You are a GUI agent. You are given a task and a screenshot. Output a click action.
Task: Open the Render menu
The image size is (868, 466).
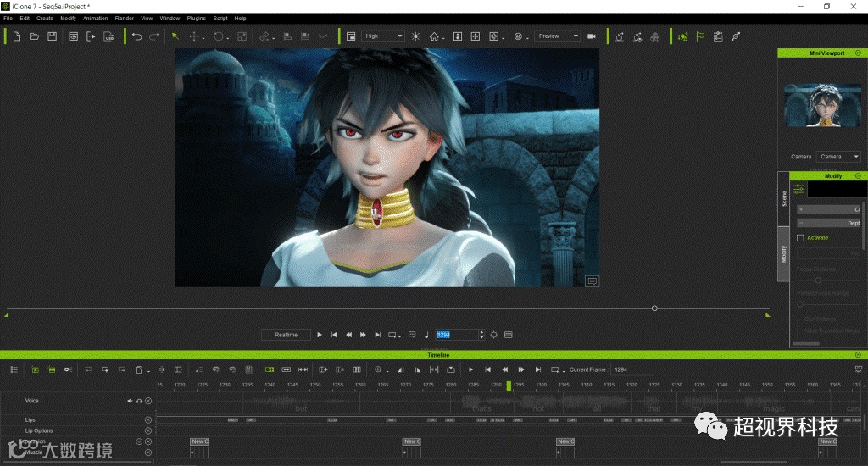pos(124,19)
